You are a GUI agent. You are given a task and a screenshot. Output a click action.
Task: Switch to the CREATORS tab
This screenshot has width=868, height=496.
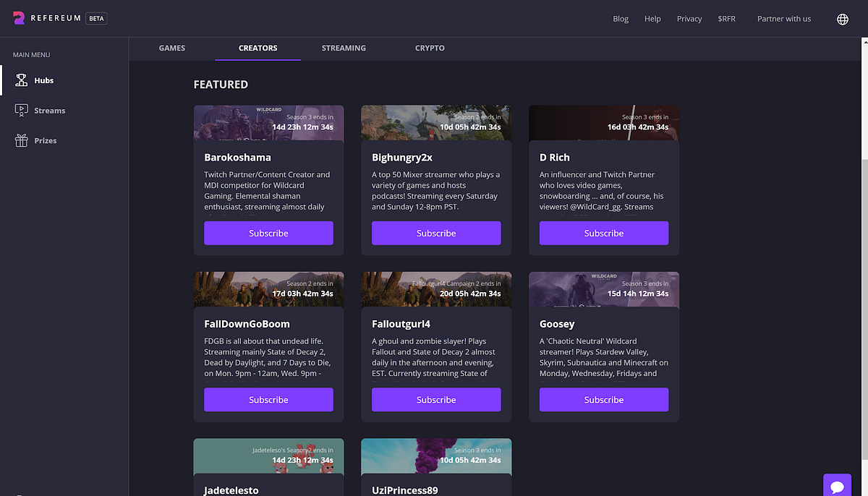258,48
